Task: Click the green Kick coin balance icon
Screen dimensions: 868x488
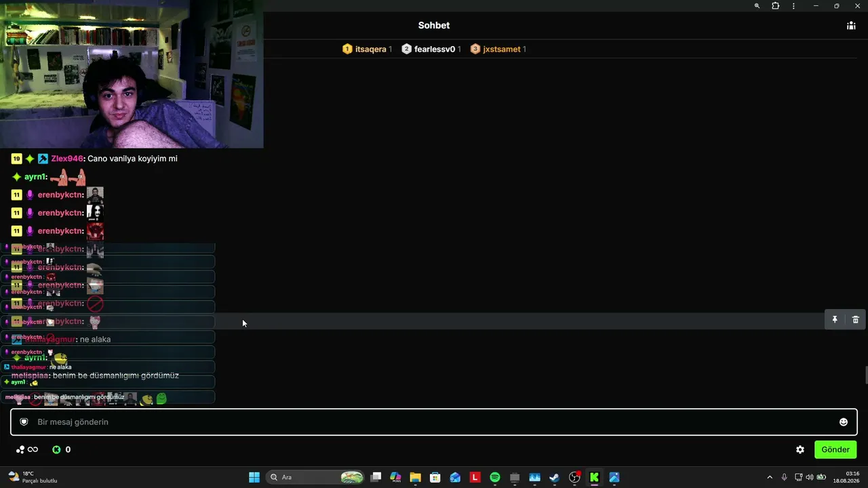Action: tap(56, 449)
